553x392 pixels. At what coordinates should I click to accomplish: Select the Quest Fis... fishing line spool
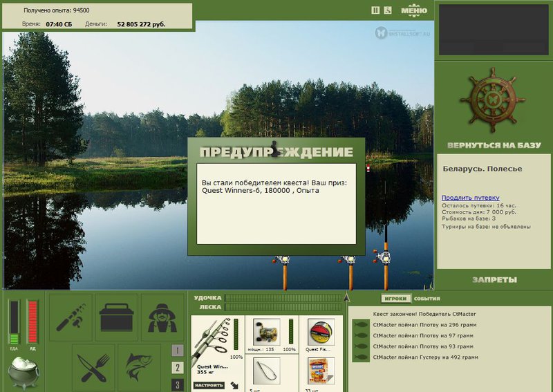pos(321,332)
